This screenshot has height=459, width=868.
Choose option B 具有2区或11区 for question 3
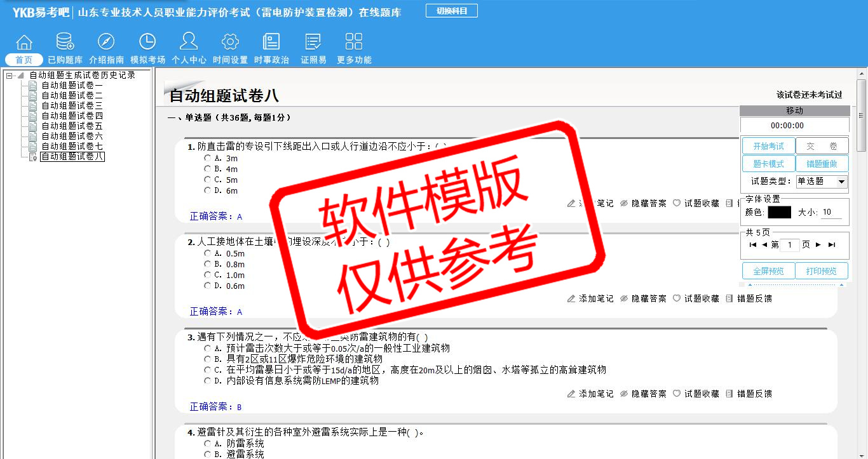click(x=207, y=359)
